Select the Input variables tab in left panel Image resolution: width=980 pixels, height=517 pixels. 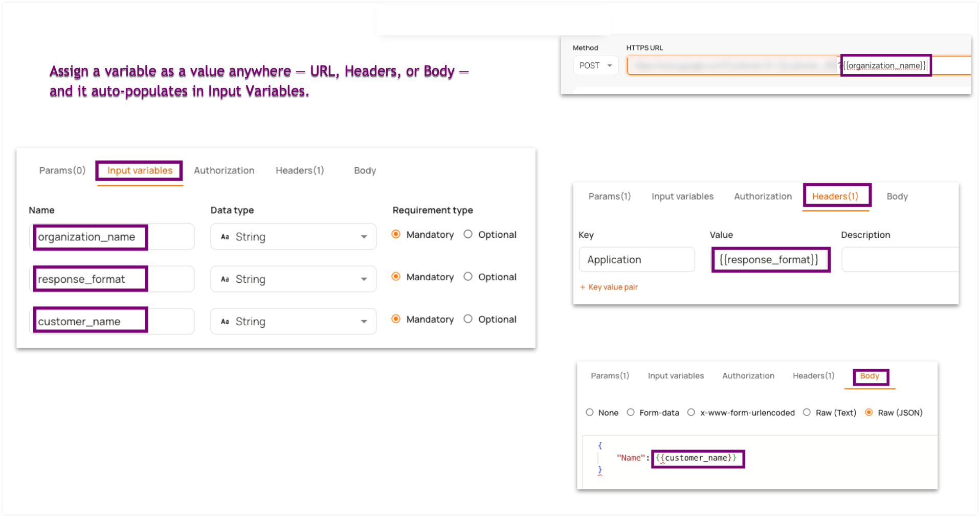pyautogui.click(x=140, y=170)
